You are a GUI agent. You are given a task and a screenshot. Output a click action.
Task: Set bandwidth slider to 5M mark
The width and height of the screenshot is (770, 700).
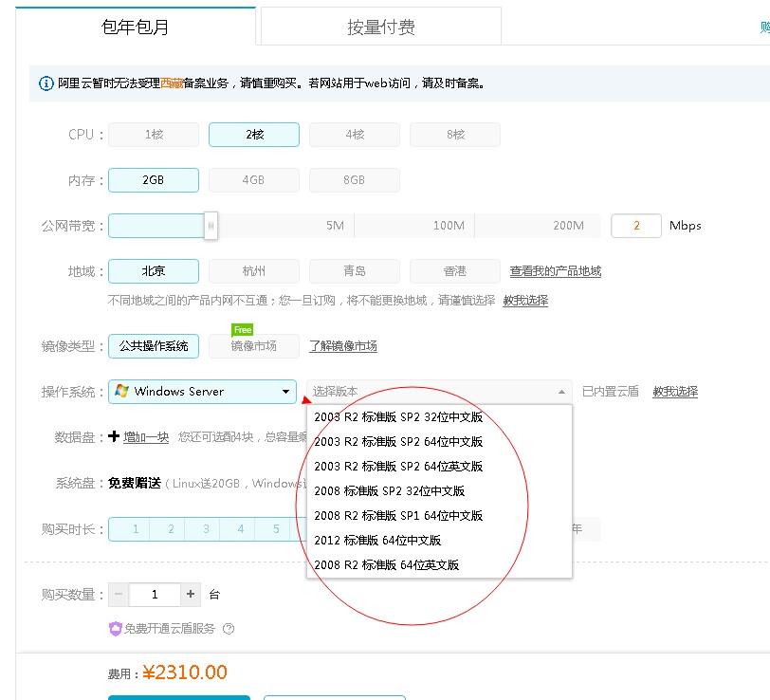click(336, 226)
